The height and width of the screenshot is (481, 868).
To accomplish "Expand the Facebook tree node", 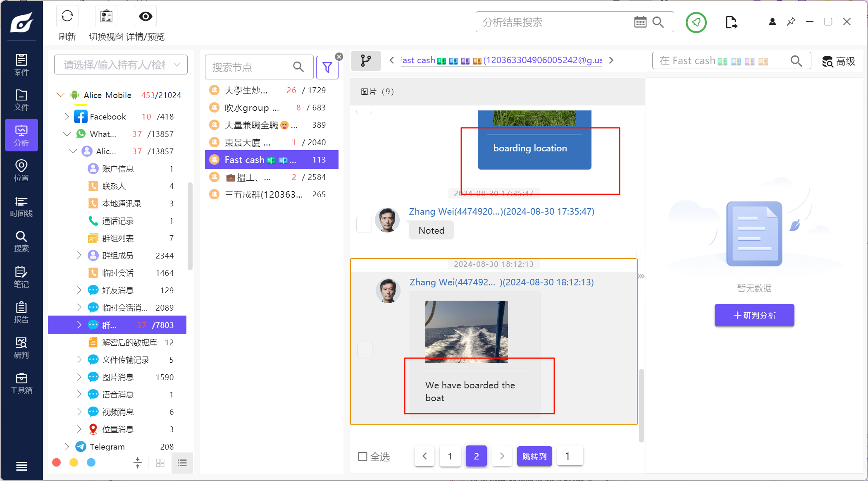I will tap(67, 117).
